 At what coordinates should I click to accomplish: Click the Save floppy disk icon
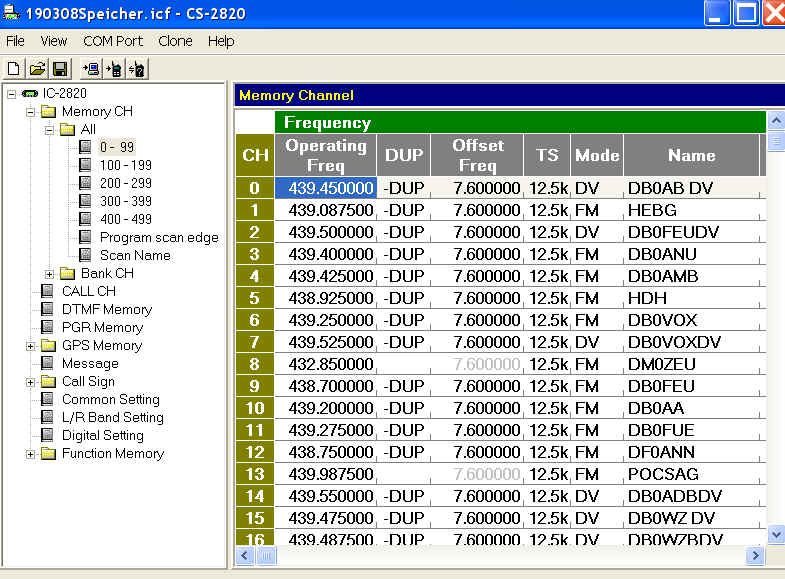point(59,69)
